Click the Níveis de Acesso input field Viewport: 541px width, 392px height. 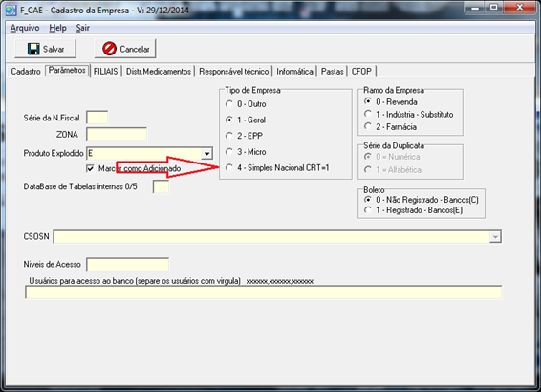tap(128, 264)
